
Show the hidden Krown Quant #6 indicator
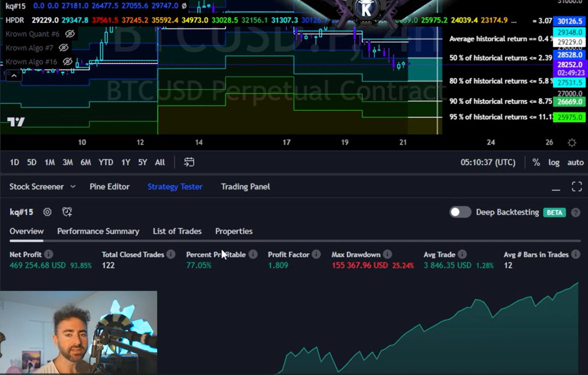70,34
